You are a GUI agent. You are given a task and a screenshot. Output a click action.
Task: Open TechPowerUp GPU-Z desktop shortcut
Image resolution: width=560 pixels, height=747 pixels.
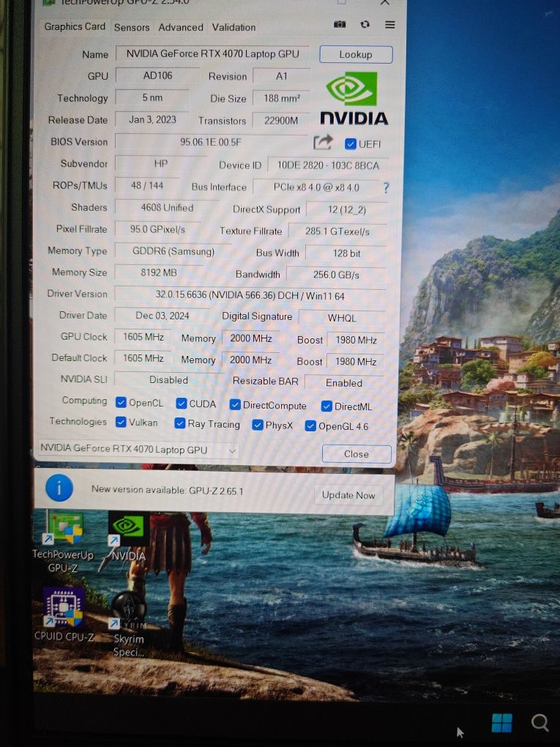click(63, 540)
